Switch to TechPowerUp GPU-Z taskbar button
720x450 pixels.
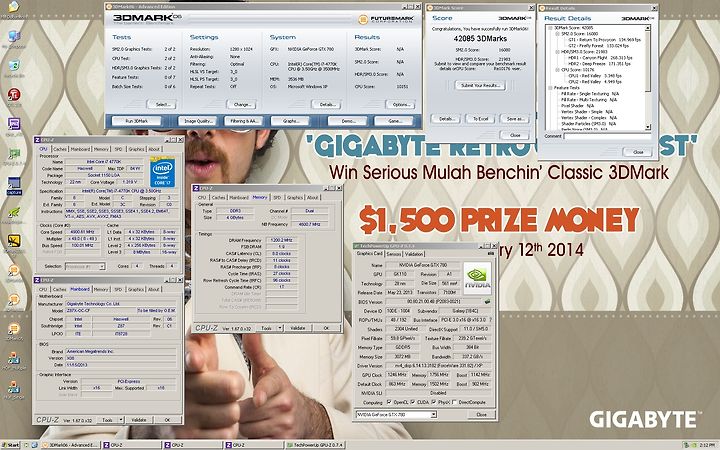click(x=315, y=445)
